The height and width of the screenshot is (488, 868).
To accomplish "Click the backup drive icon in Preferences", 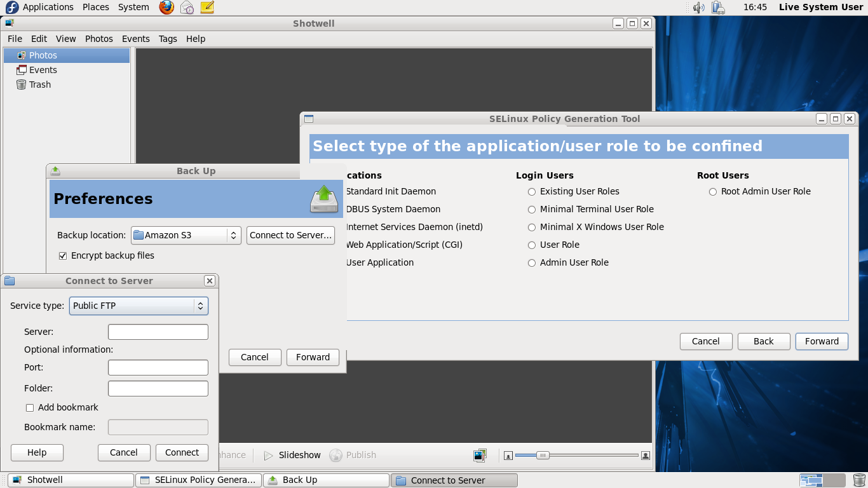I will point(324,199).
